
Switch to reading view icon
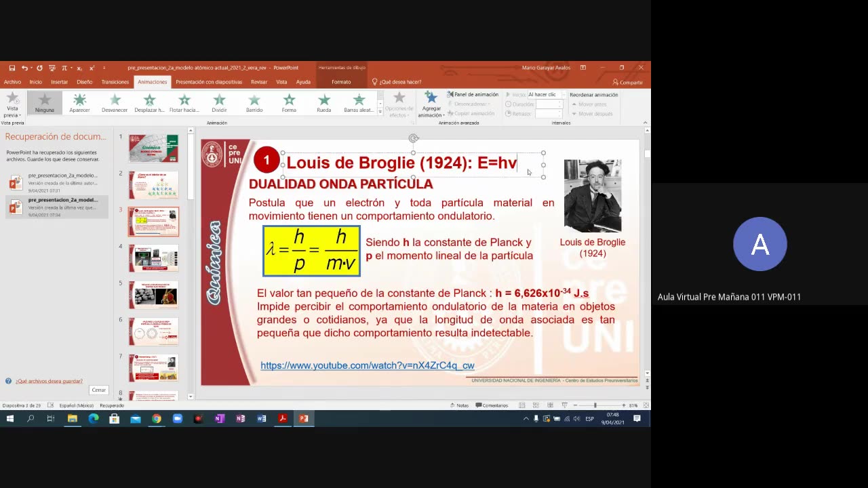550,405
